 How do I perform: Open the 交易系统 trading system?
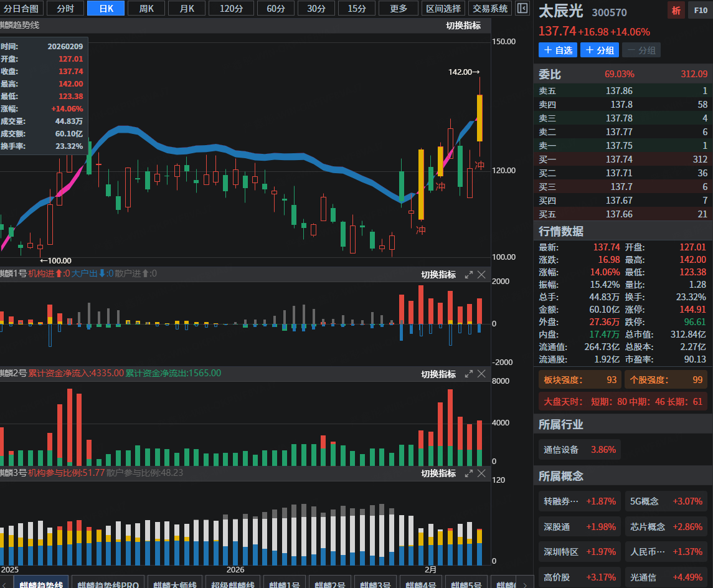tap(489, 8)
